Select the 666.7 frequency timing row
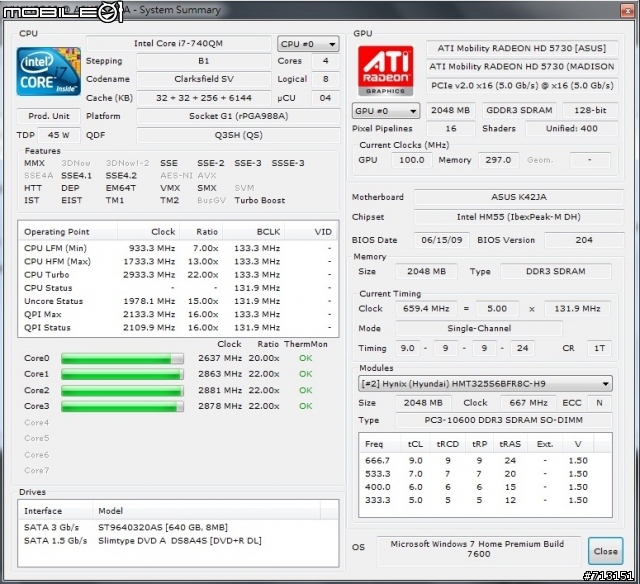This screenshot has width=640, height=584. coord(485,461)
